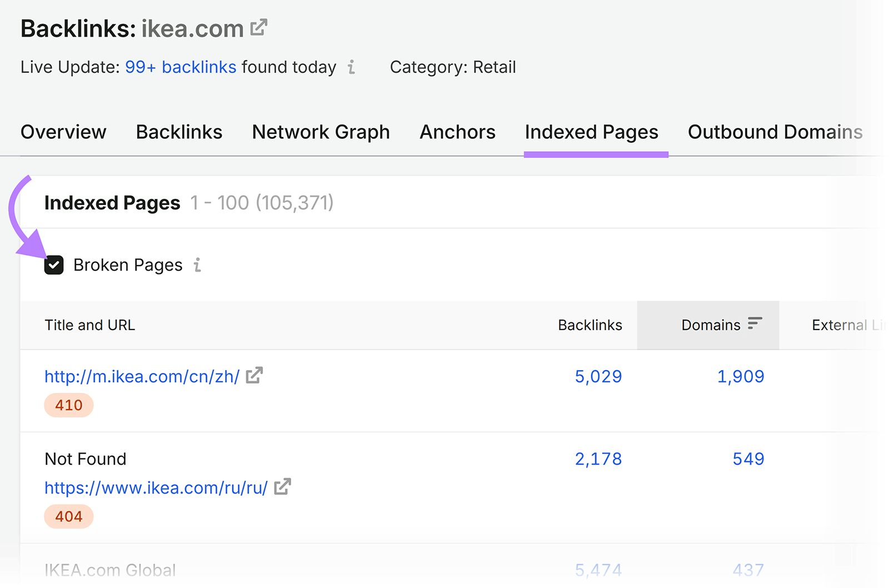Switch to the Backlinks tab
This screenshot has height=588, width=889.
(179, 132)
